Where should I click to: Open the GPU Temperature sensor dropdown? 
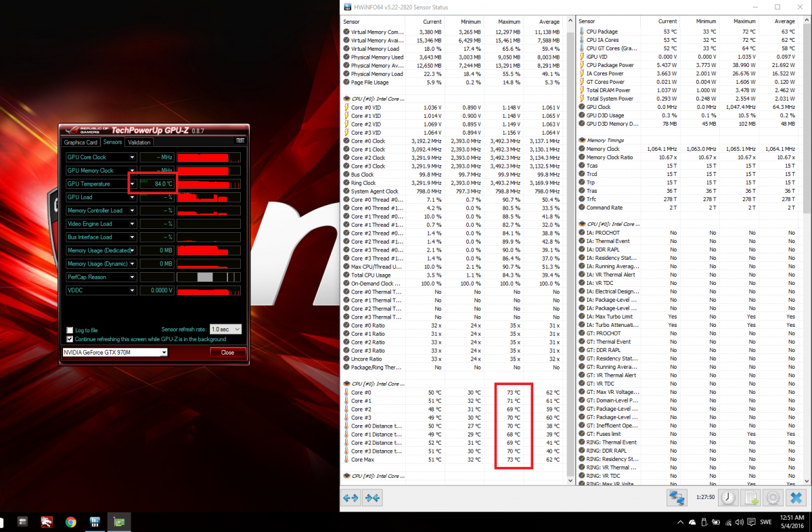(132, 184)
